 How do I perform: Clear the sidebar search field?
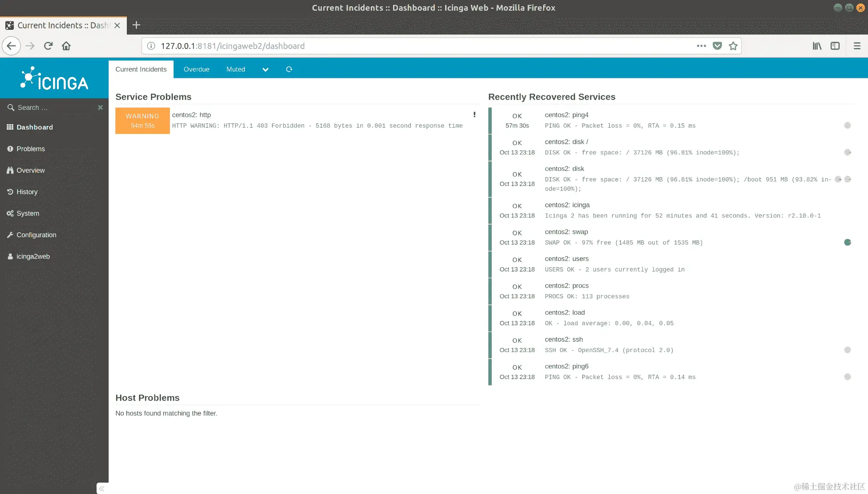point(100,108)
